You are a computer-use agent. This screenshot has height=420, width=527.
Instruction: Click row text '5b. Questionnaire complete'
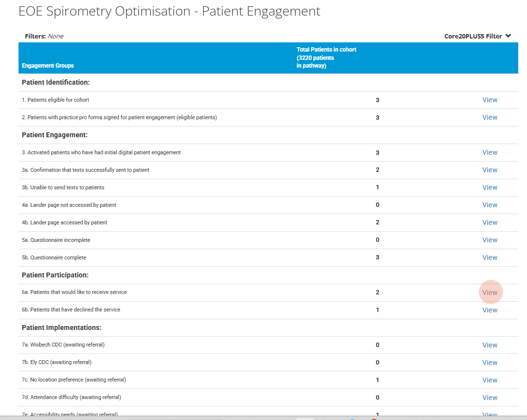[x=54, y=257]
